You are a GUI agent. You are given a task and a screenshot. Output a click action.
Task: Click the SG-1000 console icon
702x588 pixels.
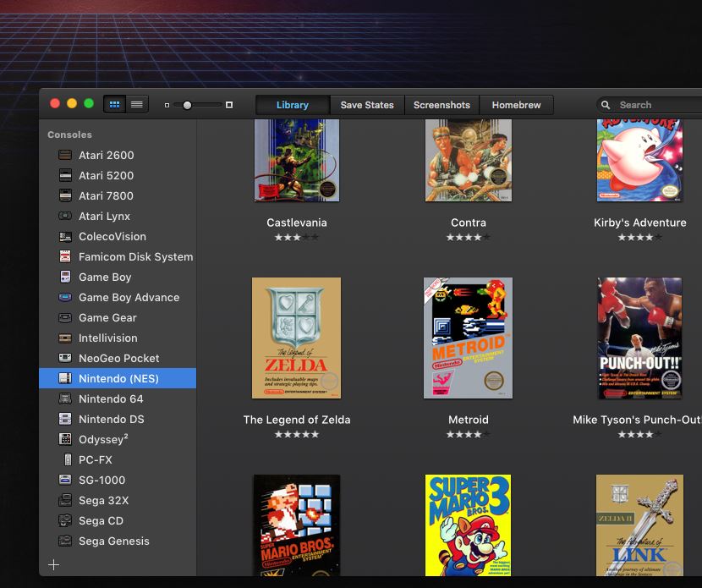[x=65, y=480]
